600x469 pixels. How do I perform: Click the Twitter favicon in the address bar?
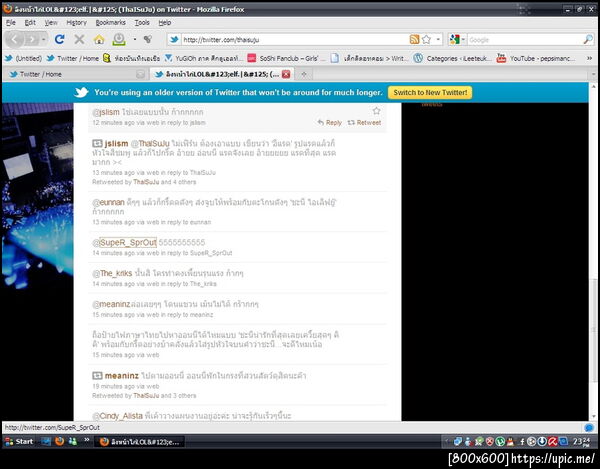[x=174, y=39]
